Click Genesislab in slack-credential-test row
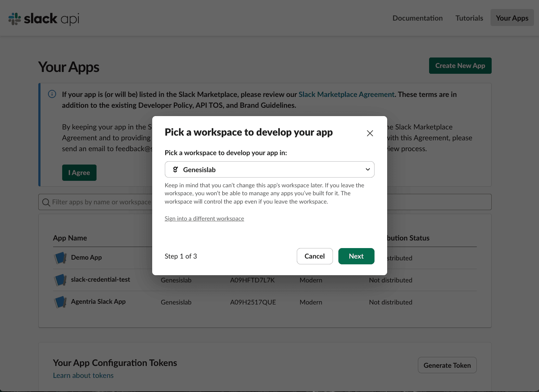Screen dimensions: 539x392 (x=176, y=280)
